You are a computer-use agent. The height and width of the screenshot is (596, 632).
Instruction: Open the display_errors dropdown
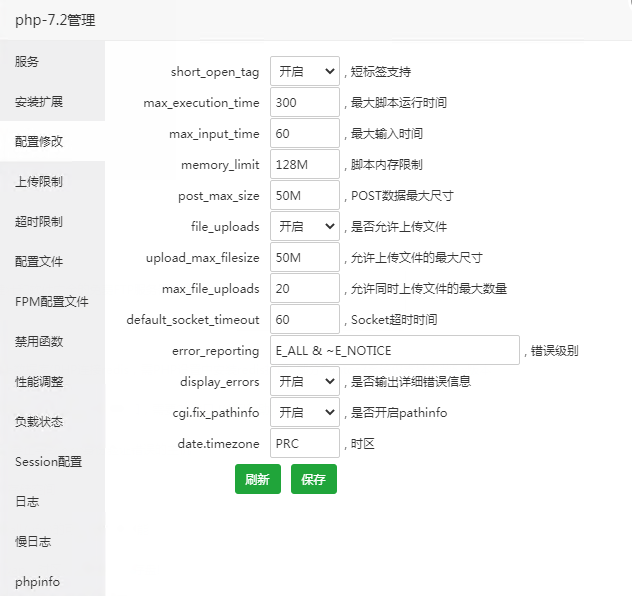click(x=304, y=381)
